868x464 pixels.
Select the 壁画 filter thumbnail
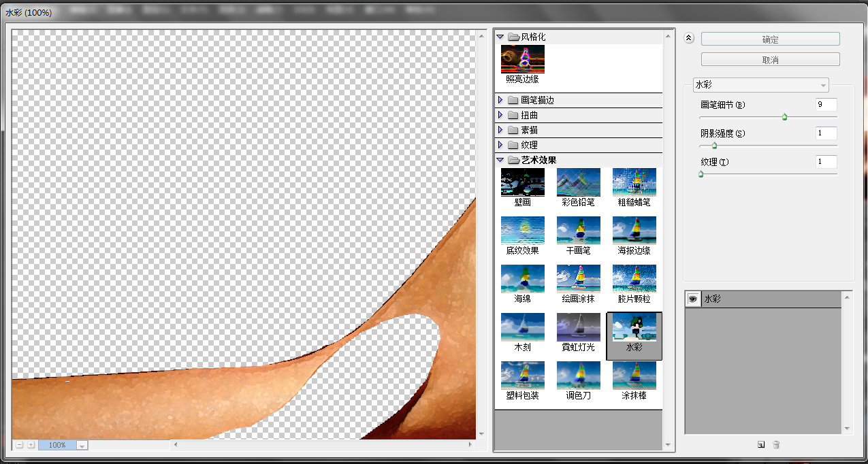click(x=522, y=182)
